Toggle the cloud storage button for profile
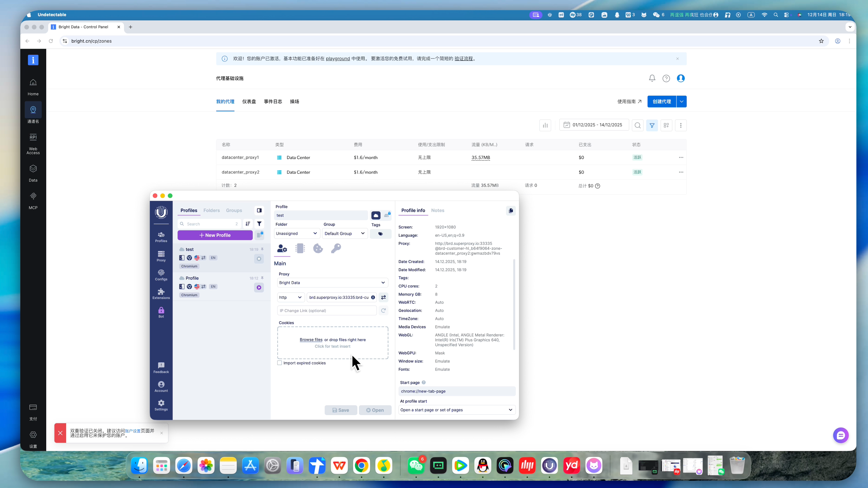This screenshot has width=868, height=488. pyautogui.click(x=376, y=215)
